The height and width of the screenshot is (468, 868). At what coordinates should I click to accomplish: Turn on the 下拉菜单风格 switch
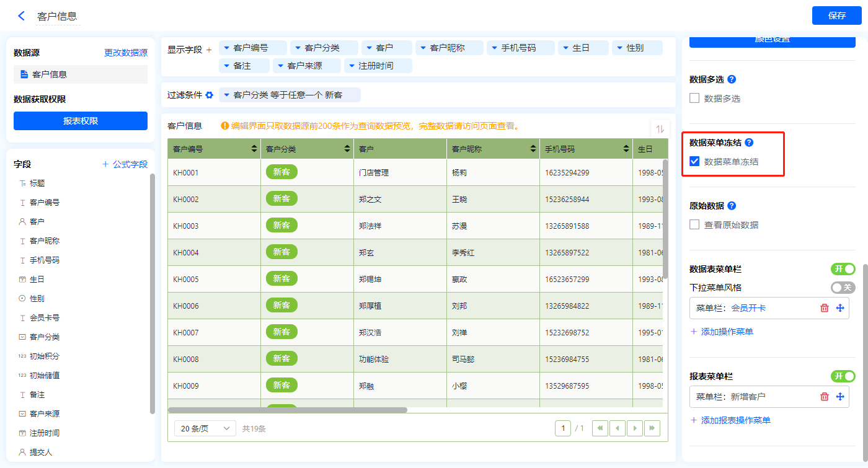tap(843, 288)
